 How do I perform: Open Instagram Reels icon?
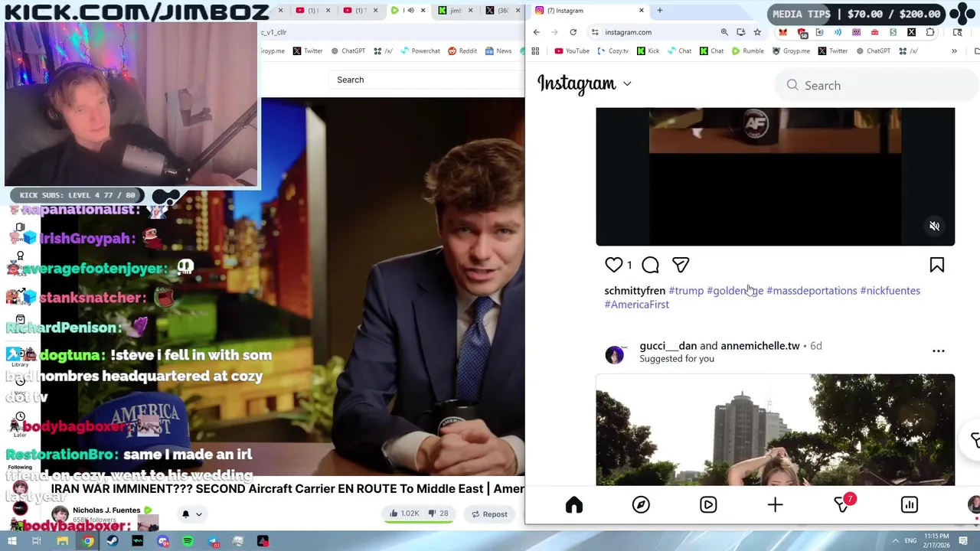pyautogui.click(x=708, y=505)
